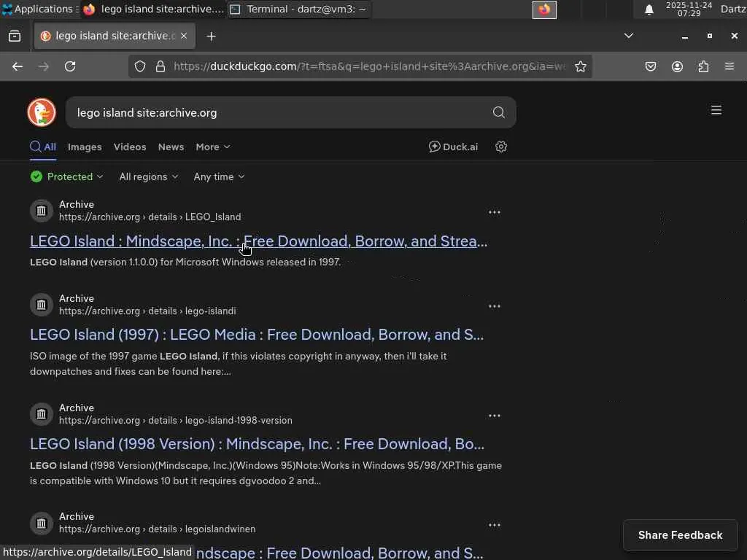This screenshot has width=747, height=560.
Task: Click the search magnifier icon in search box
Action: click(x=499, y=112)
